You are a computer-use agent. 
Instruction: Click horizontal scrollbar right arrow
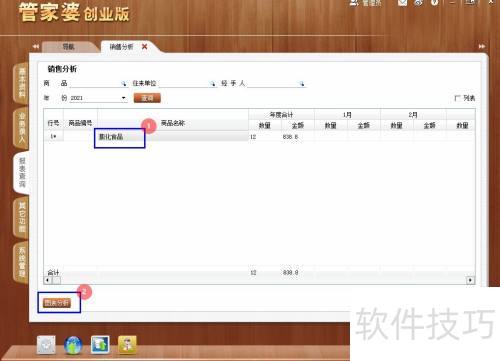tap(470, 280)
